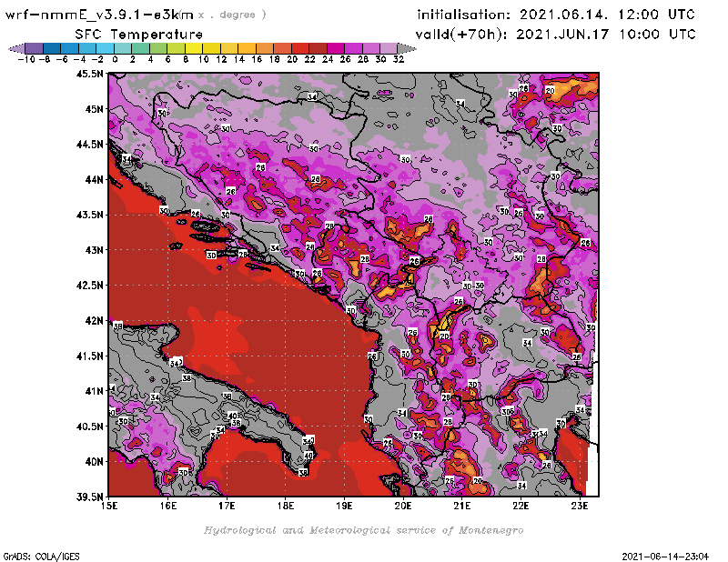728x562 pixels.
Task: Click the '42N' latitude axis label
Action: click(94, 321)
